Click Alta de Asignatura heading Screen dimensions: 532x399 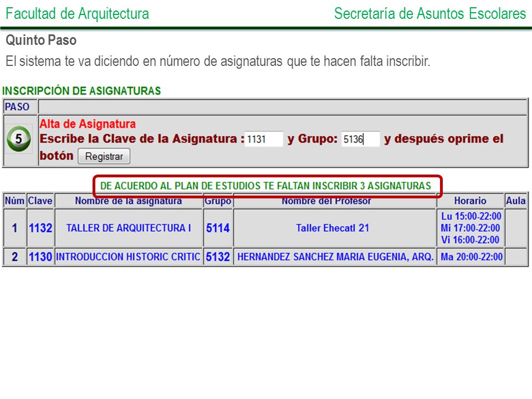point(88,124)
